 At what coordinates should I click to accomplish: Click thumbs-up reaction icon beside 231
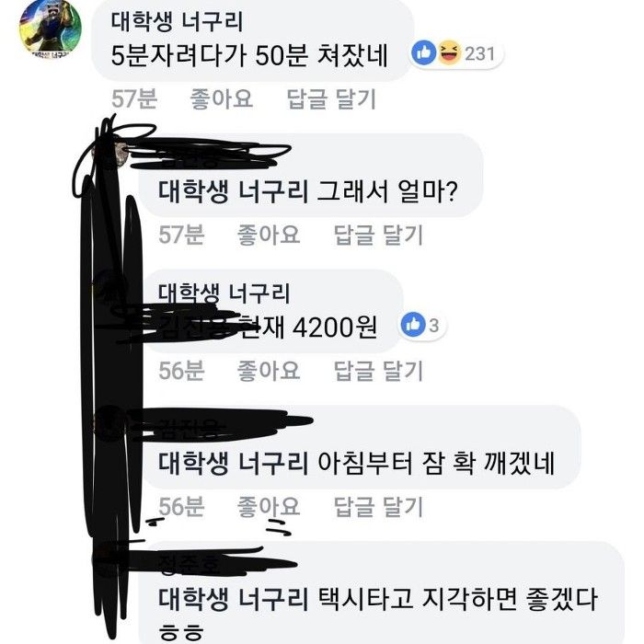423,52
